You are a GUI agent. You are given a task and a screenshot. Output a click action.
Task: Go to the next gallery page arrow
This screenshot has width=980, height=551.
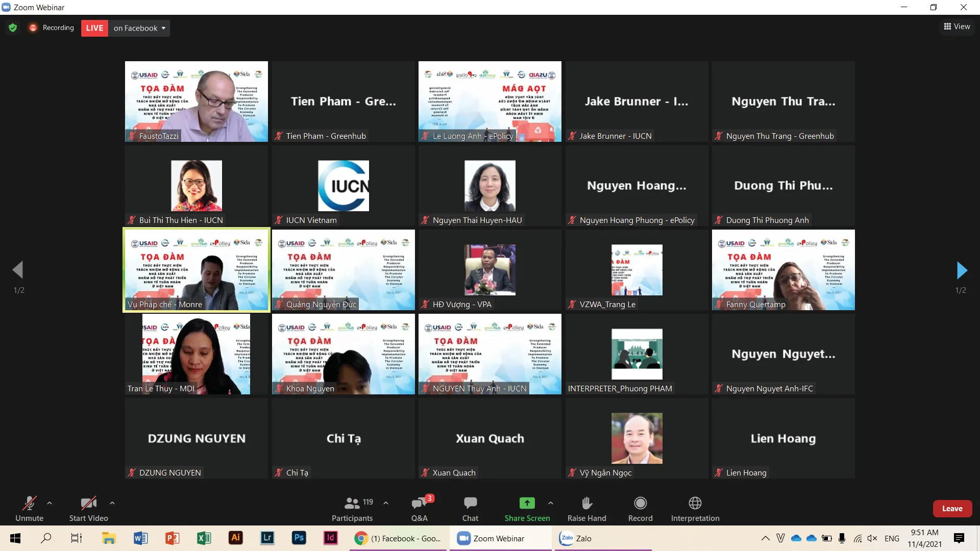click(962, 270)
